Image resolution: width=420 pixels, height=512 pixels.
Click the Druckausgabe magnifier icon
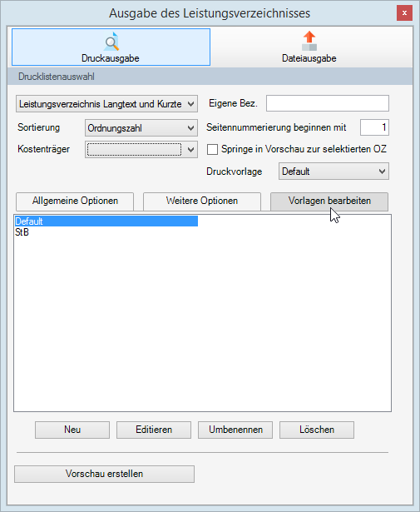point(111,42)
